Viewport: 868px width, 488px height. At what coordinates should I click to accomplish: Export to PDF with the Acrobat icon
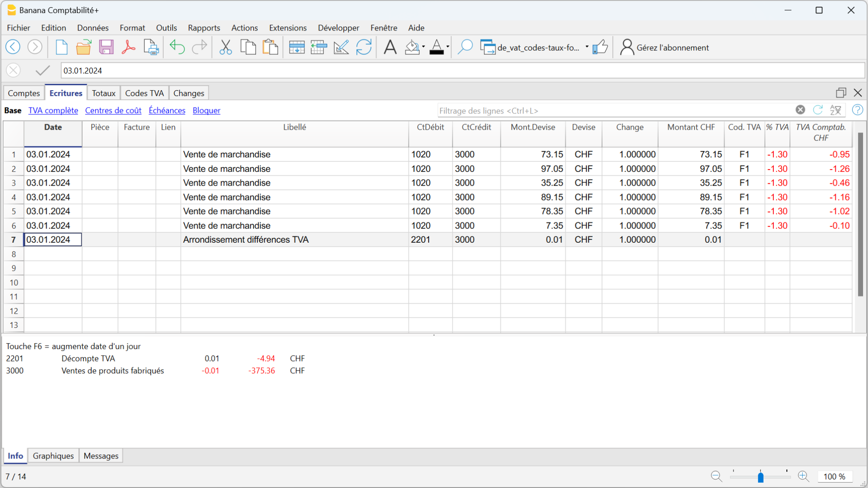click(x=128, y=47)
